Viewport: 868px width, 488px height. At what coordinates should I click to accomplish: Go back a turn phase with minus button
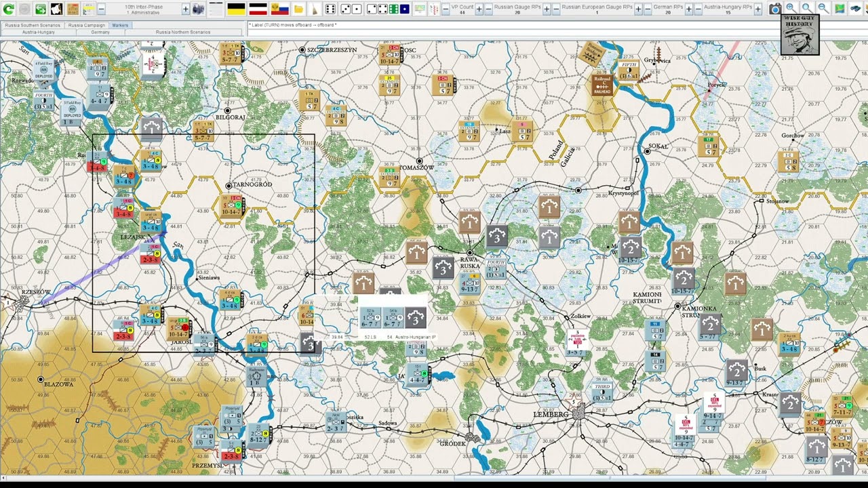[102, 9]
